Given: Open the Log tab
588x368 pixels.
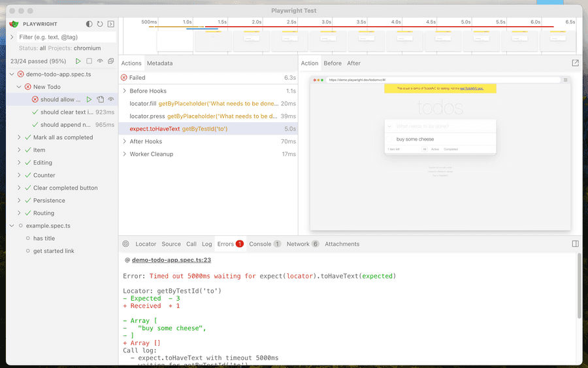Looking at the screenshot, I should coord(207,244).
